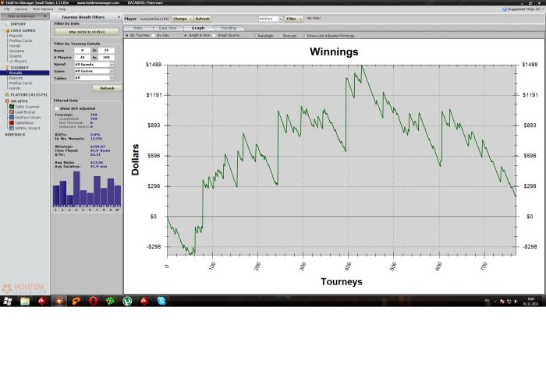Toggle the Rakeback checkbox
Viewport: 546px width, 392px height.
tap(255, 36)
